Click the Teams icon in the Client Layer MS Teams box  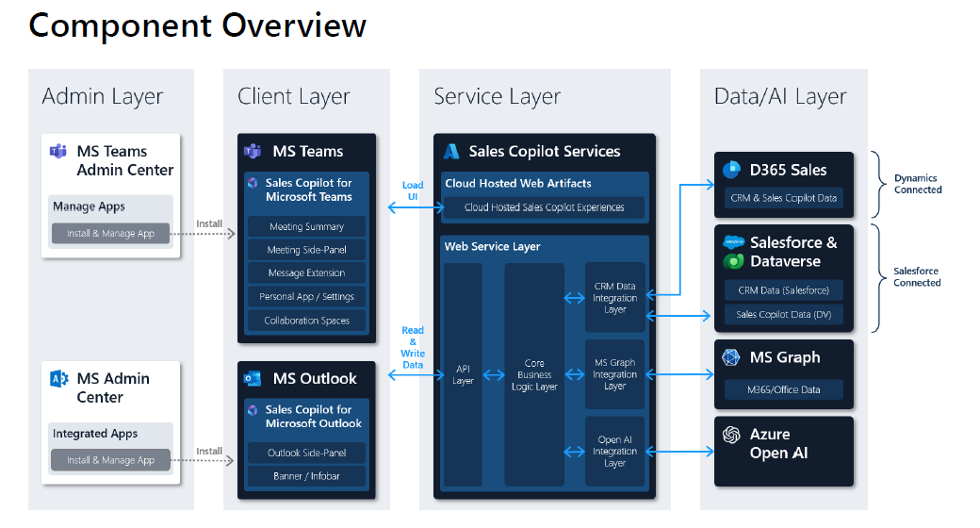pyautogui.click(x=253, y=151)
